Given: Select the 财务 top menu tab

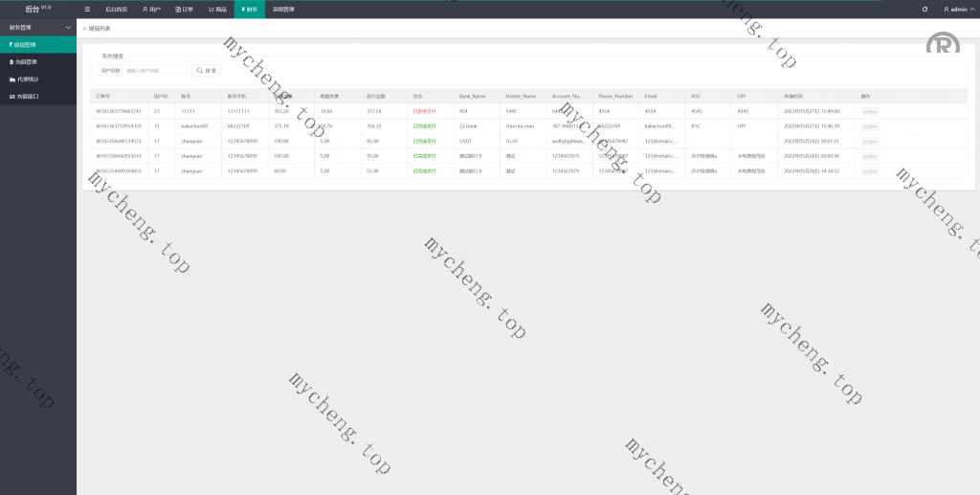Looking at the screenshot, I should 249,9.
